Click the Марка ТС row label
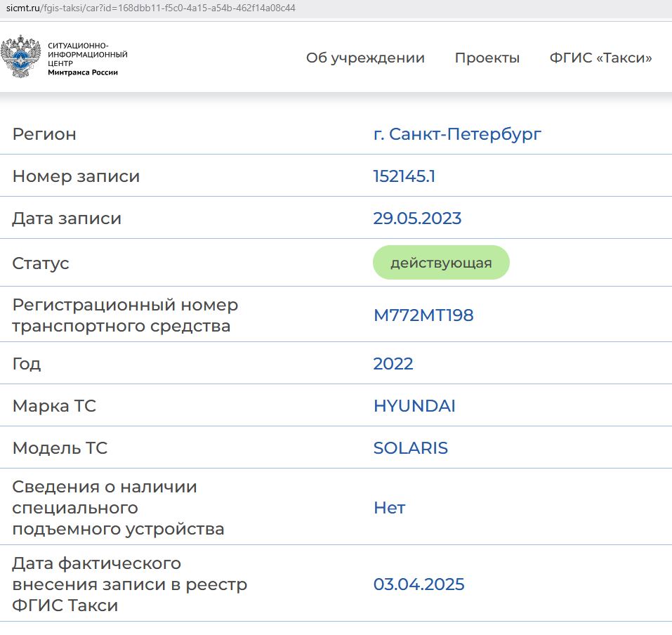This screenshot has width=672, height=635. 54,406
